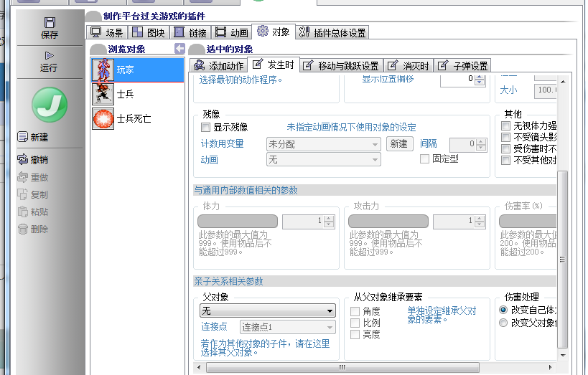Select the 士兵死亡 object in list
This screenshot has width=588, height=375.
pyautogui.click(x=138, y=119)
